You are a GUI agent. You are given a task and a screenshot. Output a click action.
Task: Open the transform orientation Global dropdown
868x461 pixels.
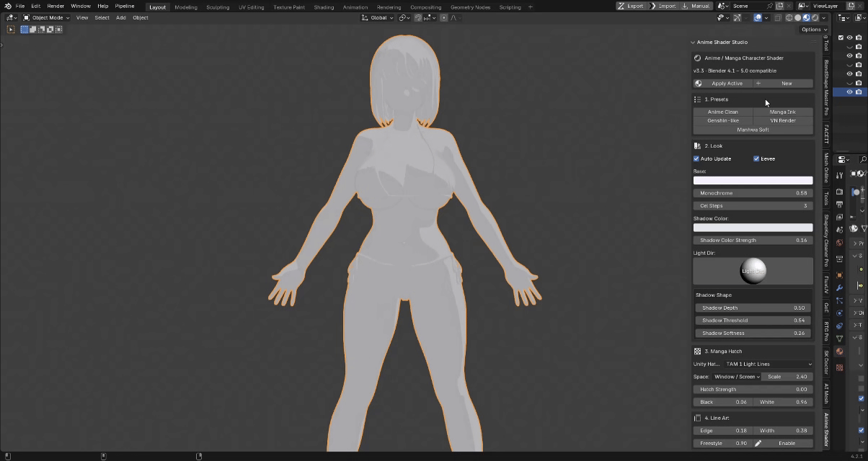click(378, 17)
